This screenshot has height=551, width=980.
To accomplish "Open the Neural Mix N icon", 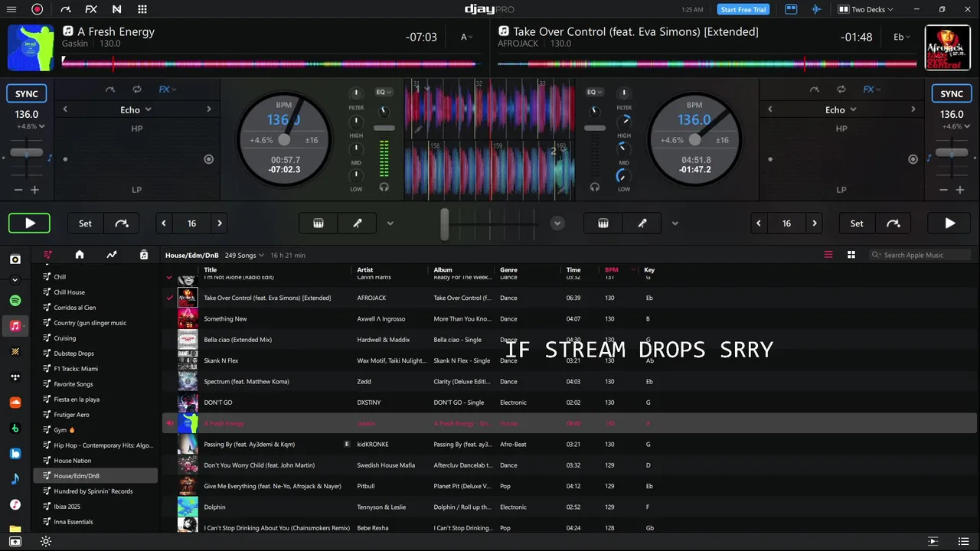I will coord(116,9).
